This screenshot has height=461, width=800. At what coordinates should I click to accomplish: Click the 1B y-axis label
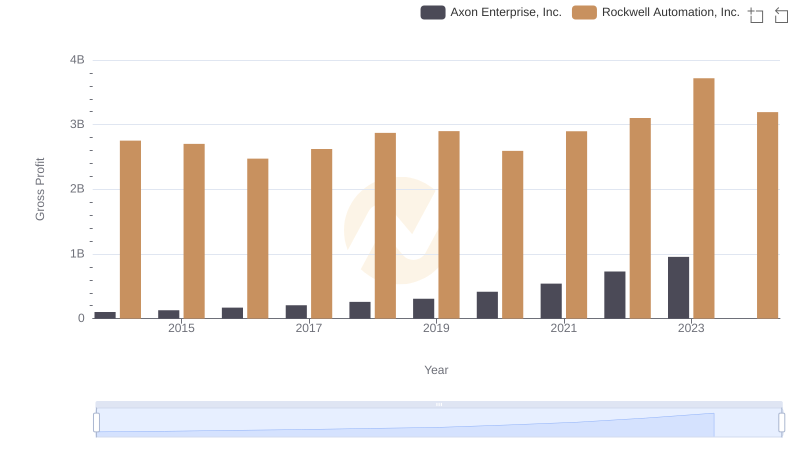coord(77,254)
